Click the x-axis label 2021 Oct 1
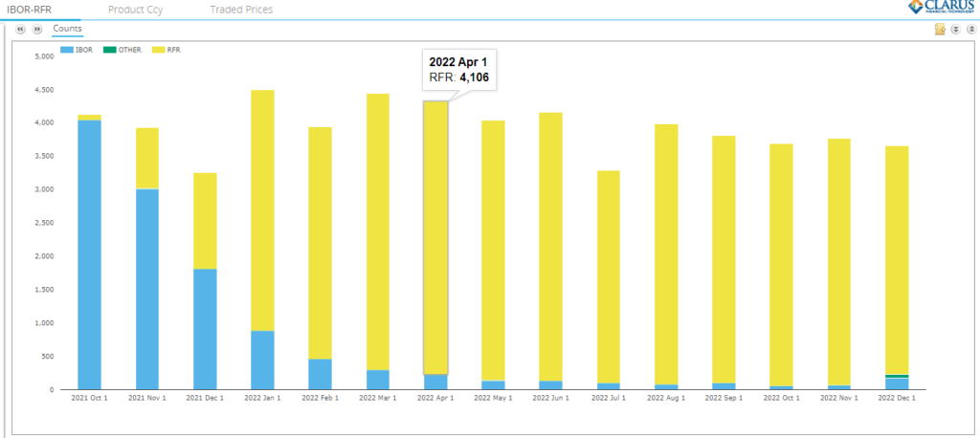Image resolution: width=980 pixels, height=438 pixels. click(x=89, y=398)
